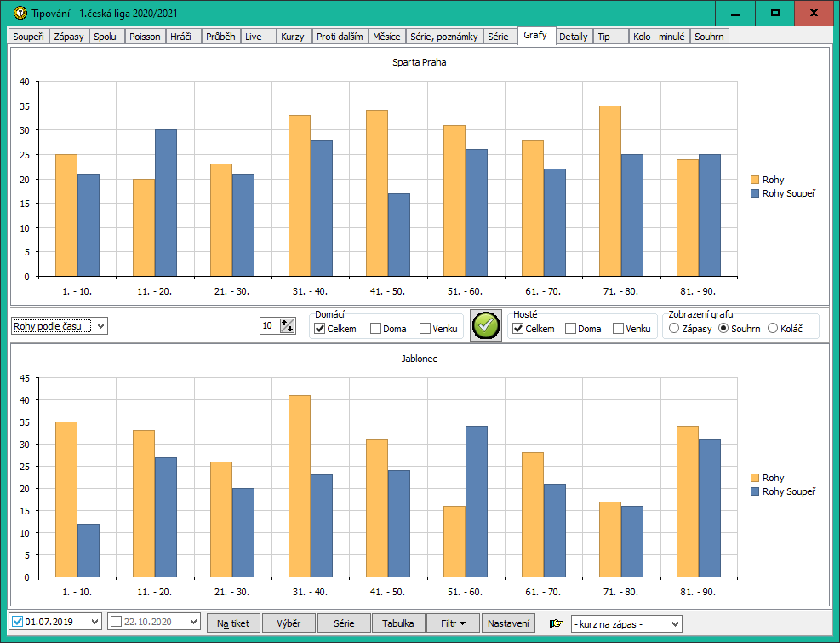
Task: Check the Hosté Doma checkbox
Action: point(570,328)
